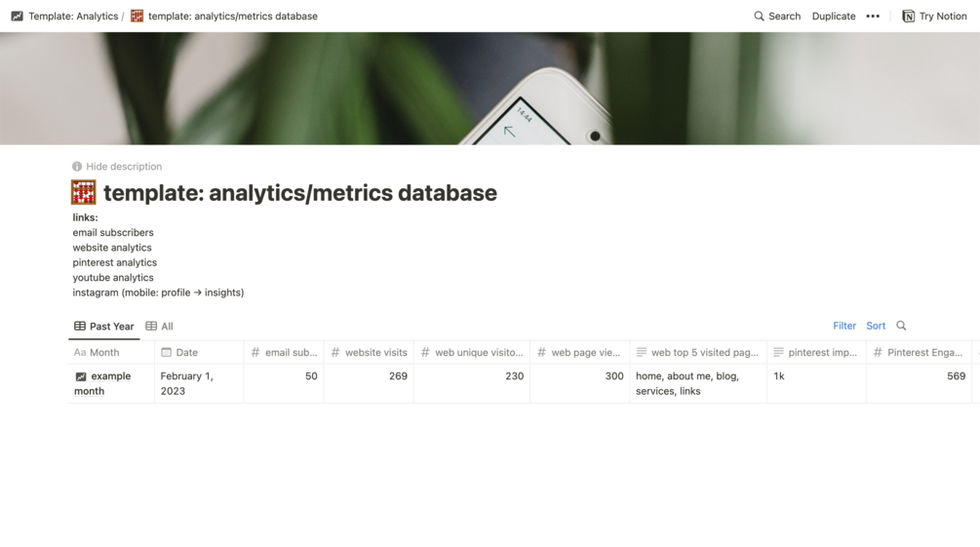This screenshot has height=547, width=980.
Task: Switch to the All view tab
Action: click(x=160, y=327)
